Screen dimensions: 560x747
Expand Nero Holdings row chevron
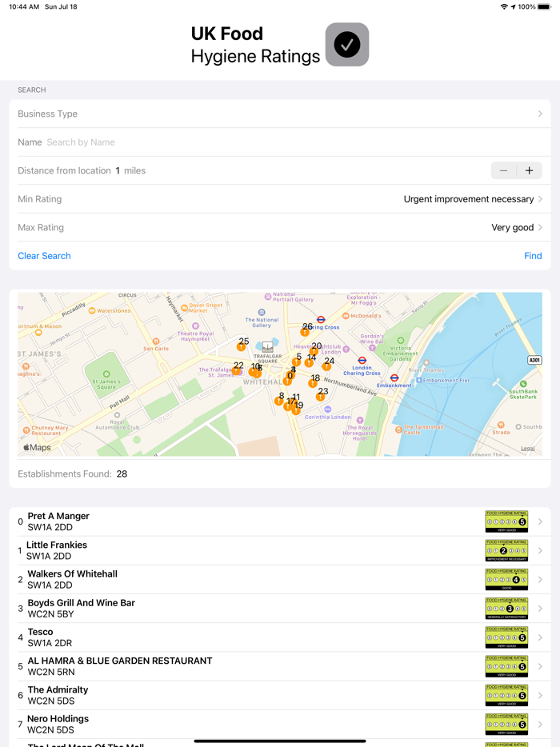coord(540,725)
